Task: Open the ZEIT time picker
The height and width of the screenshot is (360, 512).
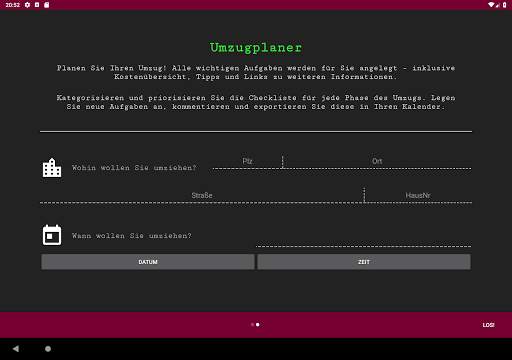Action: point(364,262)
